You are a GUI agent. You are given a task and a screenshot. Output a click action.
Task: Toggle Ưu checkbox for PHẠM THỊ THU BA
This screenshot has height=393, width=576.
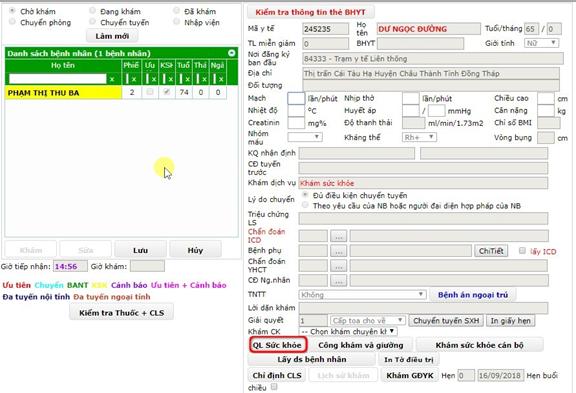(150, 92)
